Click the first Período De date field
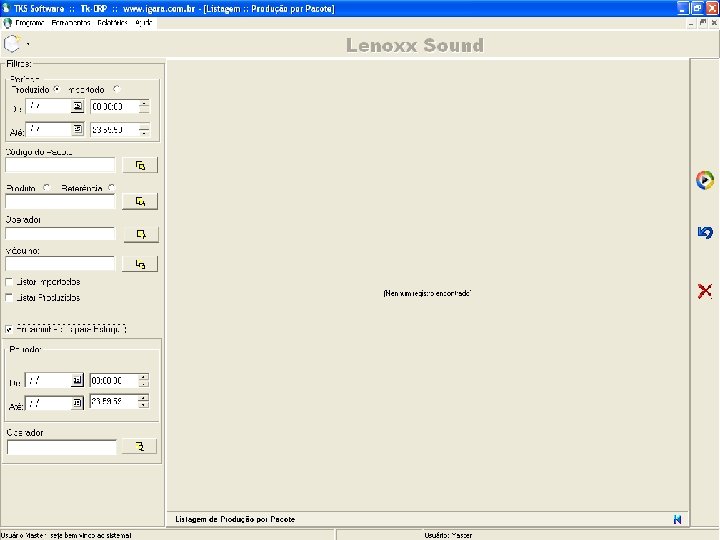 pos(48,107)
